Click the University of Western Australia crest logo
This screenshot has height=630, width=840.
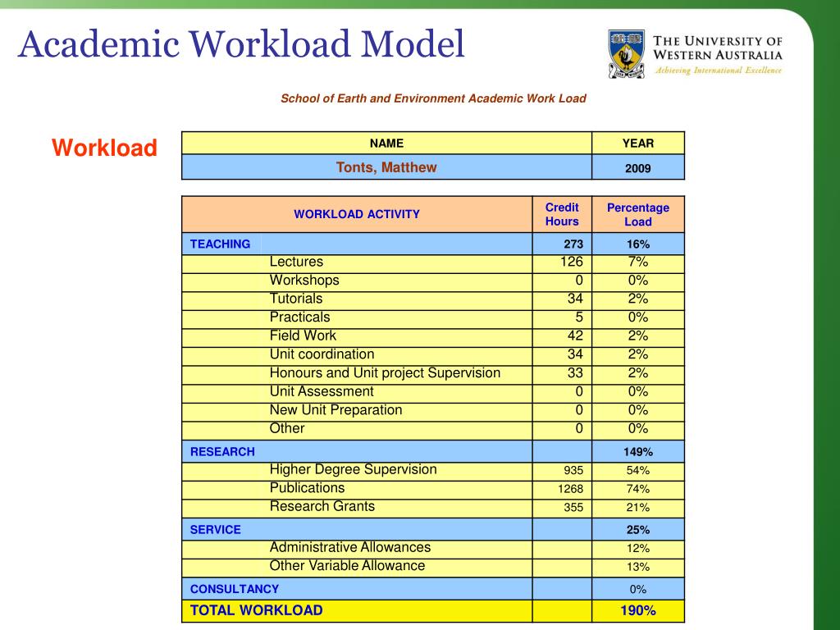(x=626, y=54)
